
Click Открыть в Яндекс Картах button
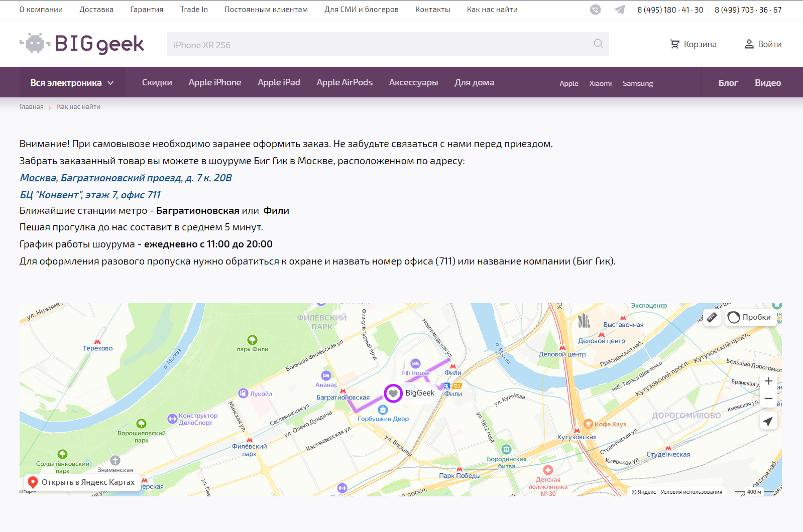82,482
